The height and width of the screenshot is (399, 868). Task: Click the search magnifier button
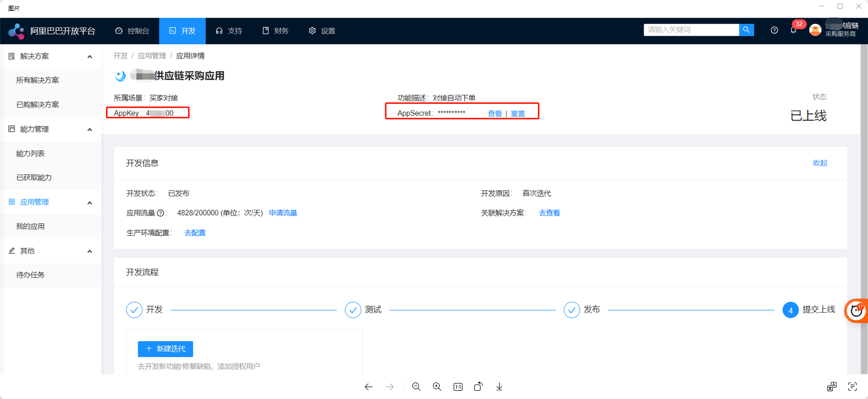point(746,30)
